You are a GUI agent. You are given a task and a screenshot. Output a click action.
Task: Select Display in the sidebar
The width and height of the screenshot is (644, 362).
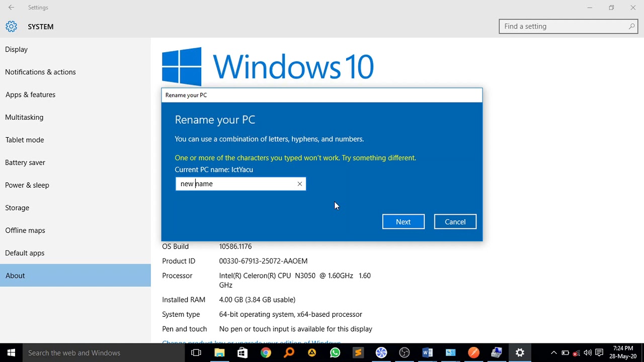(x=75, y=49)
